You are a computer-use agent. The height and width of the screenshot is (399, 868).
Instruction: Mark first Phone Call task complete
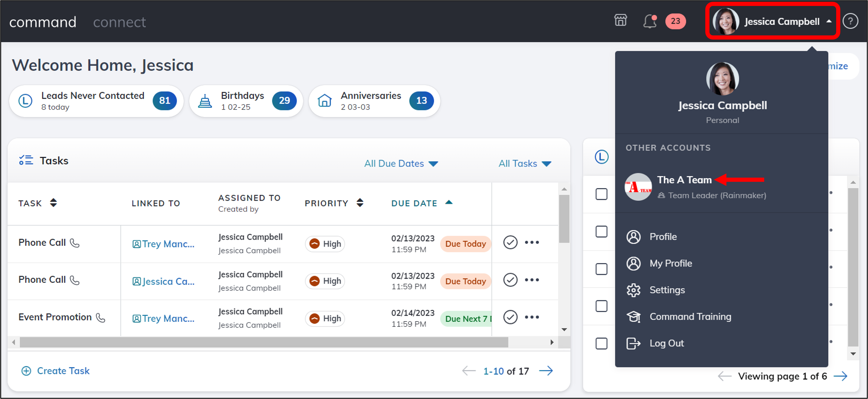tap(510, 242)
